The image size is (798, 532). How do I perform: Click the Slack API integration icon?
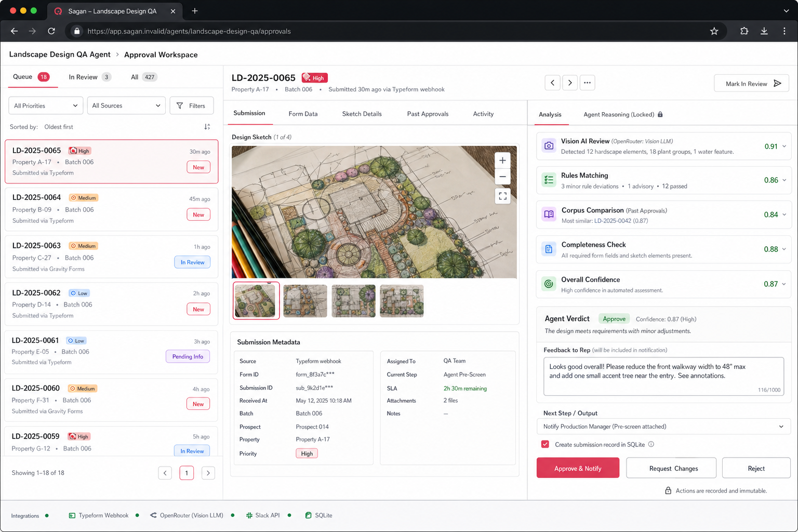pos(249,515)
